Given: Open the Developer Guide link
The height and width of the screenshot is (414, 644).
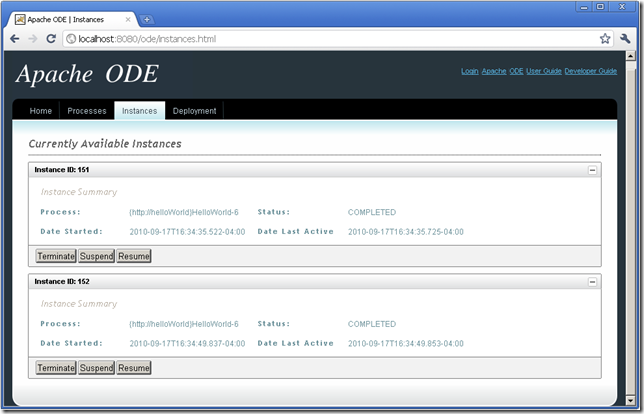Looking at the screenshot, I should pos(591,71).
